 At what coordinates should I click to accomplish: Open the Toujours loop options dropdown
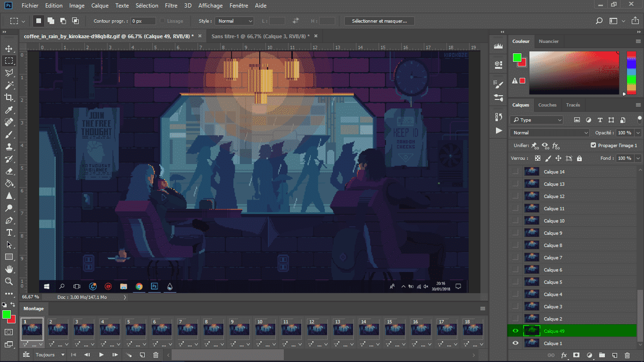click(50, 355)
